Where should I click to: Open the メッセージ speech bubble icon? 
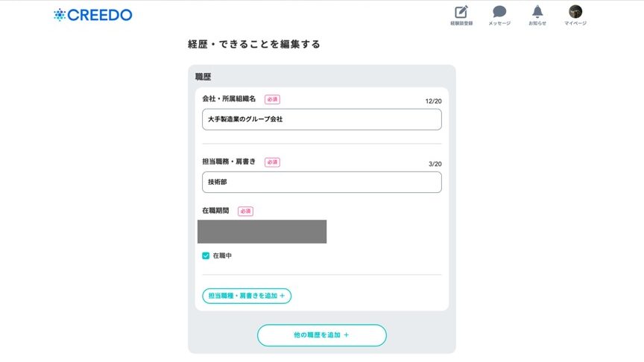(x=499, y=11)
